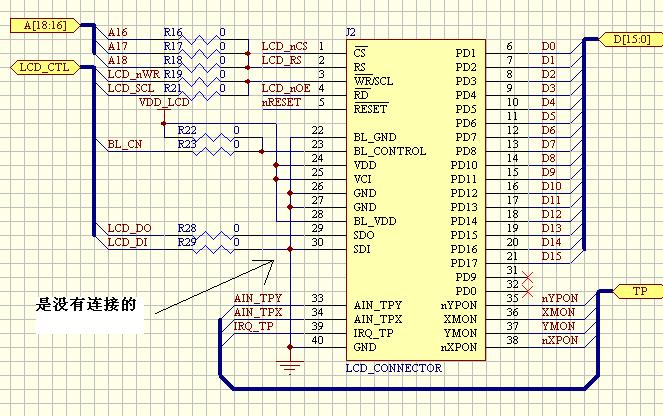Viewport: 663px width, 416px height.
Task: Select resistor R29 symbol
Action: 209,243
